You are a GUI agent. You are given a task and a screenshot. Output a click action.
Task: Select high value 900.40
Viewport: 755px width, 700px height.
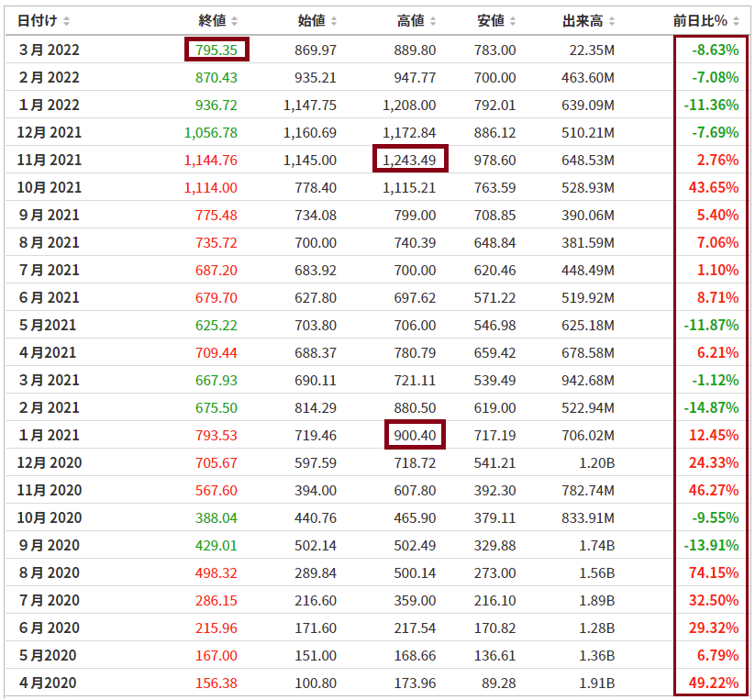tap(415, 435)
